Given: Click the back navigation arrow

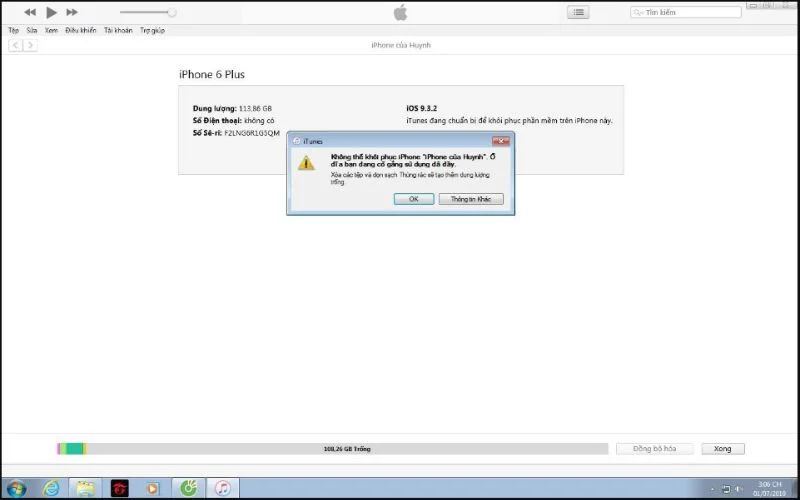Looking at the screenshot, I should click(x=15, y=45).
